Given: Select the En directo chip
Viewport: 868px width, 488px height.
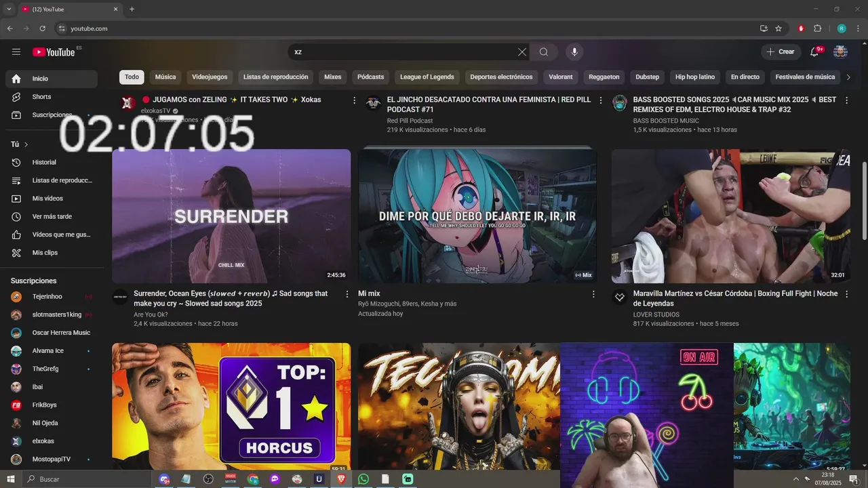Looking at the screenshot, I should [745, 77].
